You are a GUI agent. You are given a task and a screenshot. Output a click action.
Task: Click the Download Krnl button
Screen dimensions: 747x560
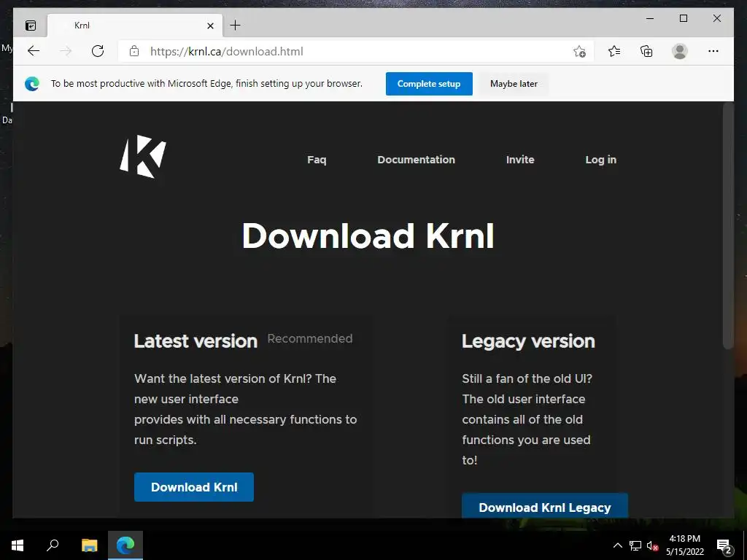click(x=194, y=486)
